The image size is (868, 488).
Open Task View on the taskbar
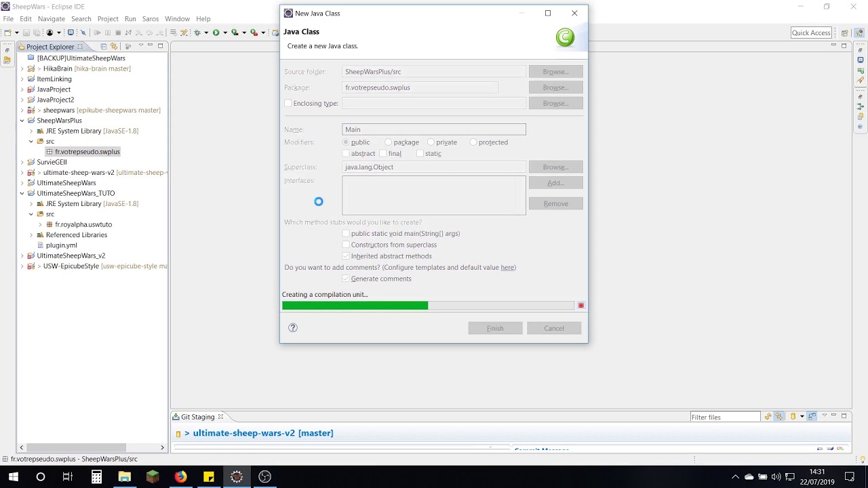[68, 476]
